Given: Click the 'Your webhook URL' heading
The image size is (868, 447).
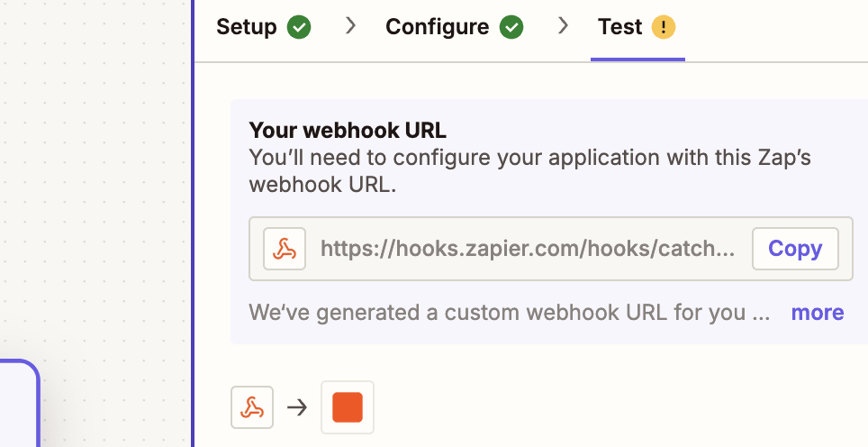Looking at the screenshot, I should coord(348,130).
